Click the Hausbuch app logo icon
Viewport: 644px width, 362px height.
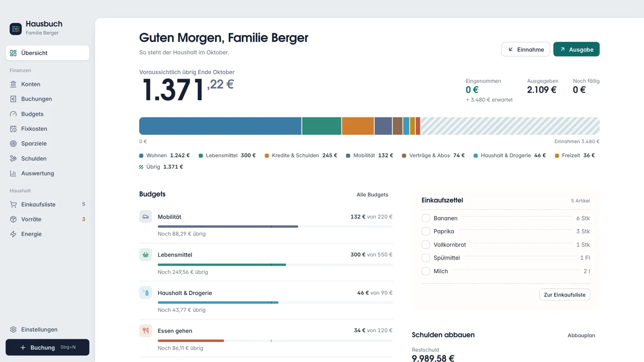point(16,29)
